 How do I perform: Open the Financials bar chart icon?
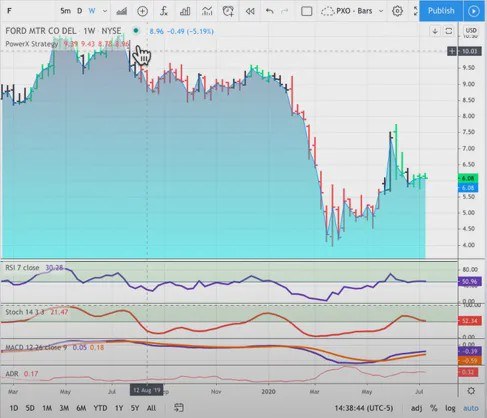[x=185, y=11]
